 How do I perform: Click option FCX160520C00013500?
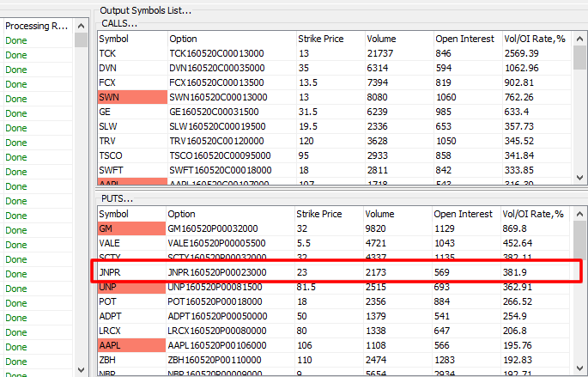tap(217, 82)
